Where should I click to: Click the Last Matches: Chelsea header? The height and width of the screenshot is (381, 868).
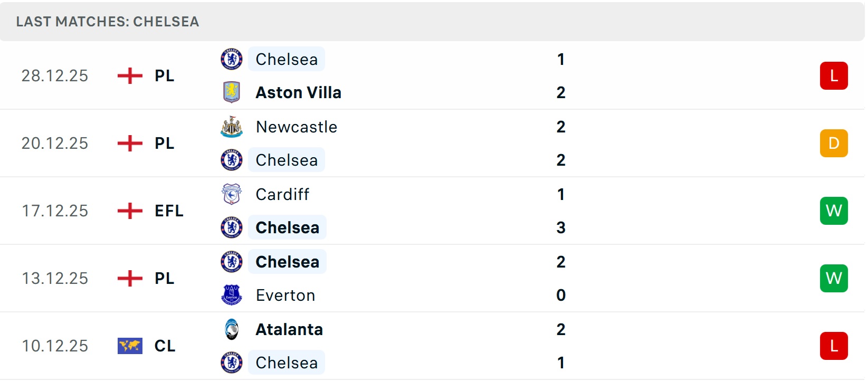coord(108,22)
